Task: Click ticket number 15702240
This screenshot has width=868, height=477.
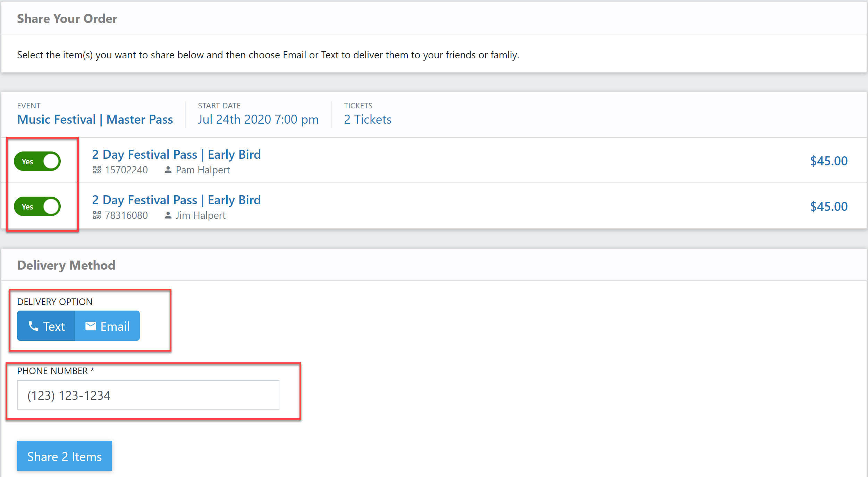Action: (x=126, y=170)
